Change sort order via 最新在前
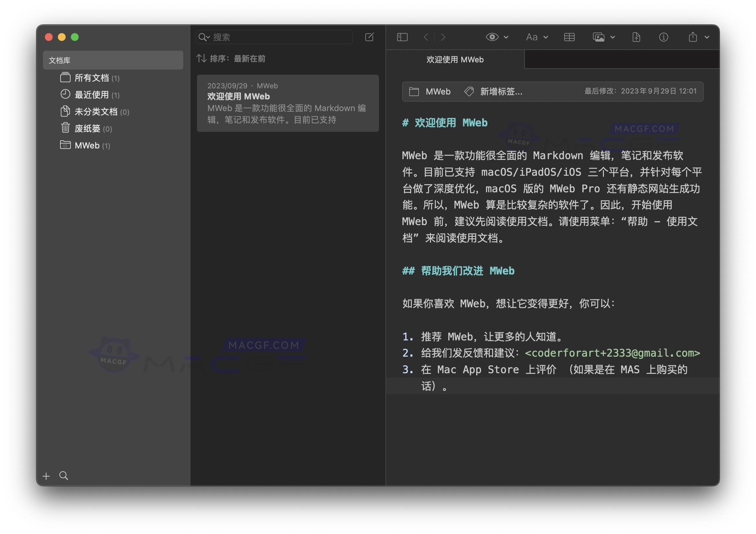Screen dimensions: 756x534 tap(249, 58)
